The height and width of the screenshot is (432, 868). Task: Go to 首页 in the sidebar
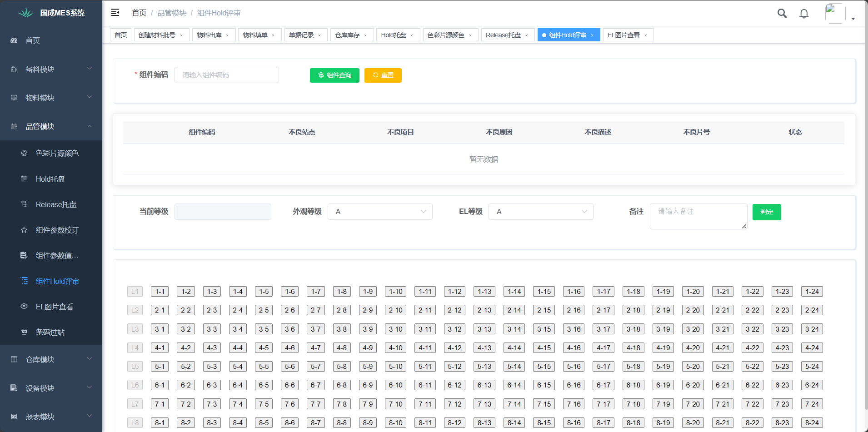pos(51,40)
